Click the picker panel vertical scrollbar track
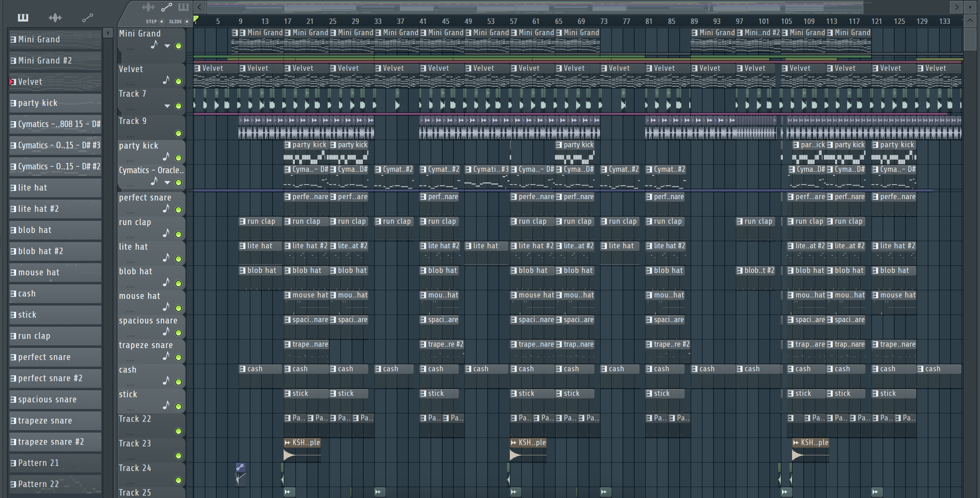 [108, 266]
